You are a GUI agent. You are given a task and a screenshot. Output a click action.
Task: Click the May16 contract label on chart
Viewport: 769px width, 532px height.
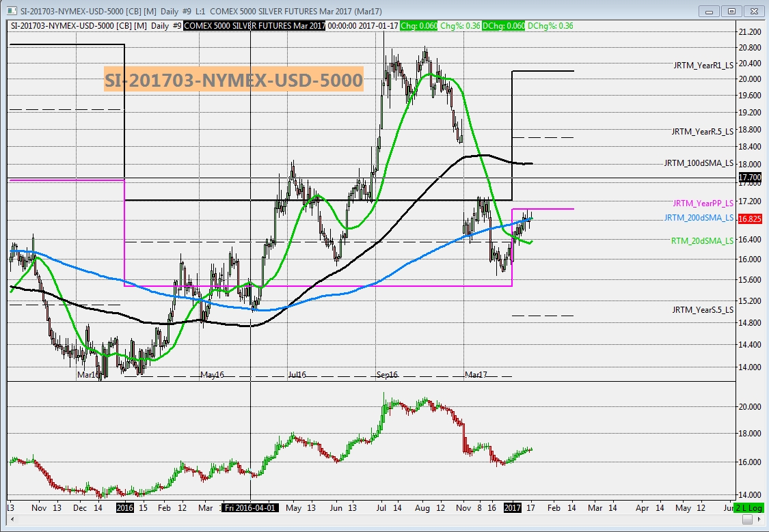point(213,375)
